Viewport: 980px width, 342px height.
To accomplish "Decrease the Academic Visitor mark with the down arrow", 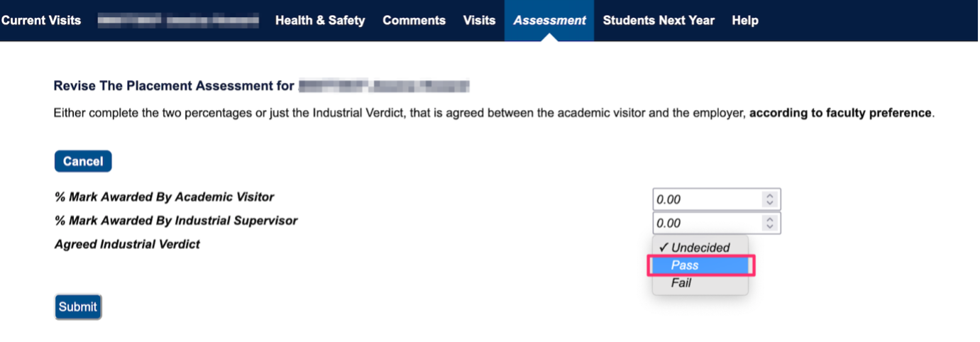I will [770, 204].
